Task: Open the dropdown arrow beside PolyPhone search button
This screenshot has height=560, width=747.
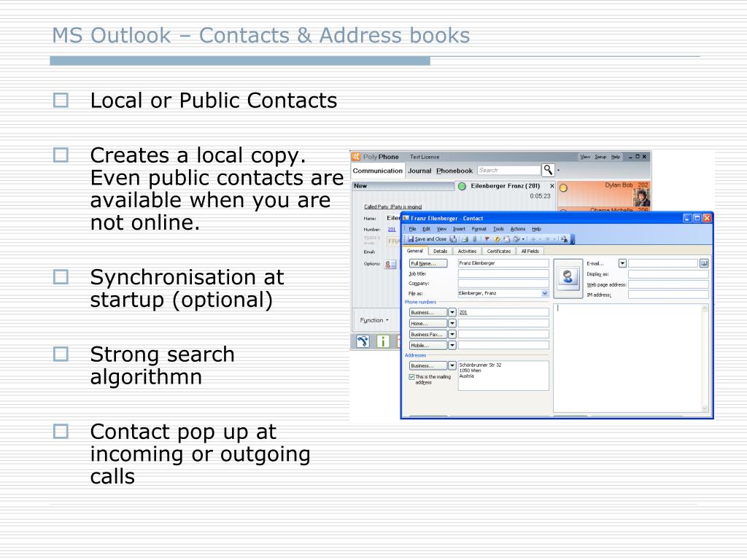Action: [x=558, y=171]
